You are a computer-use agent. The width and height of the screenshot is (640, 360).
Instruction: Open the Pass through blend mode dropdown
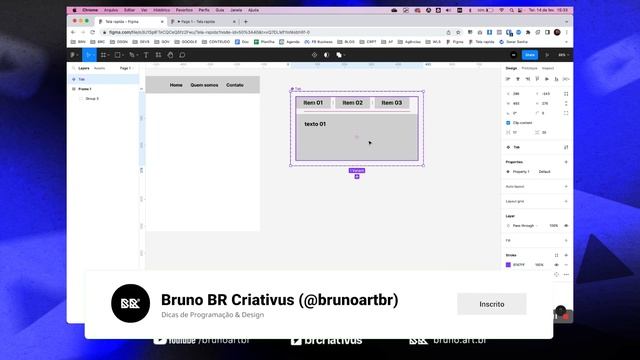point(525,226)
